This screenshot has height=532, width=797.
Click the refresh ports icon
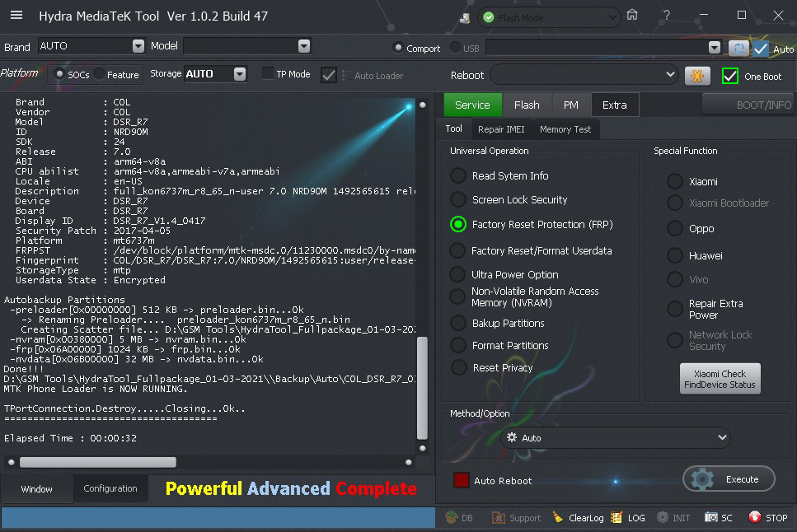click(x=738, y=49)
